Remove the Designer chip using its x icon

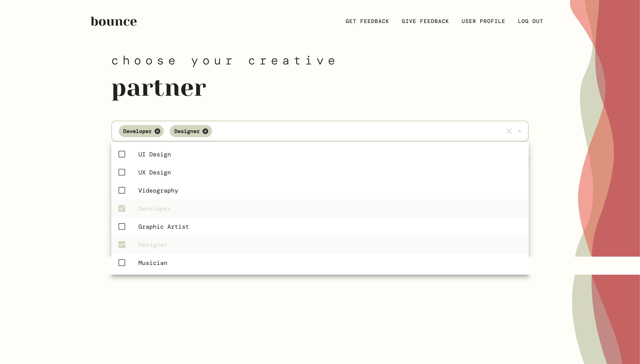point(205,131)
